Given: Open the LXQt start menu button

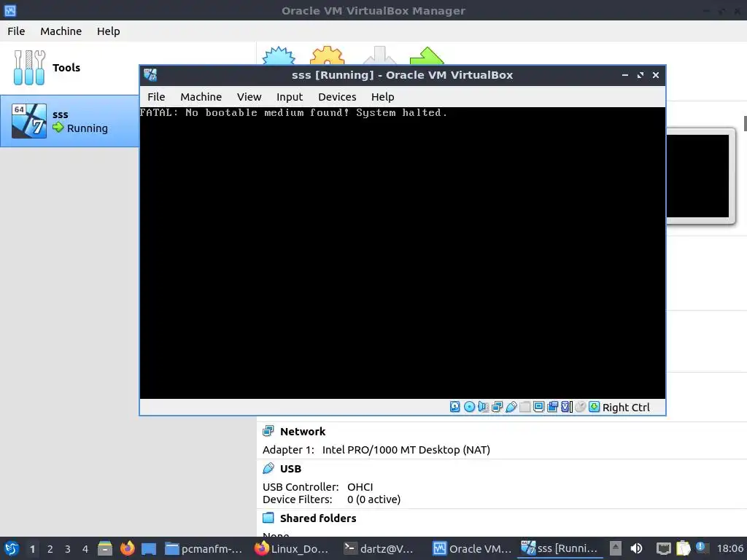Looking at the screenshot, I should tap(12, 548).
